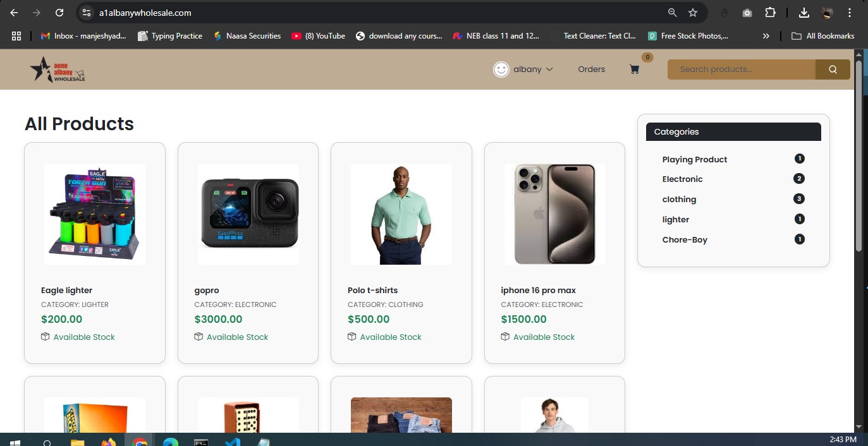Click the $500.00 price

coord(369,320)
